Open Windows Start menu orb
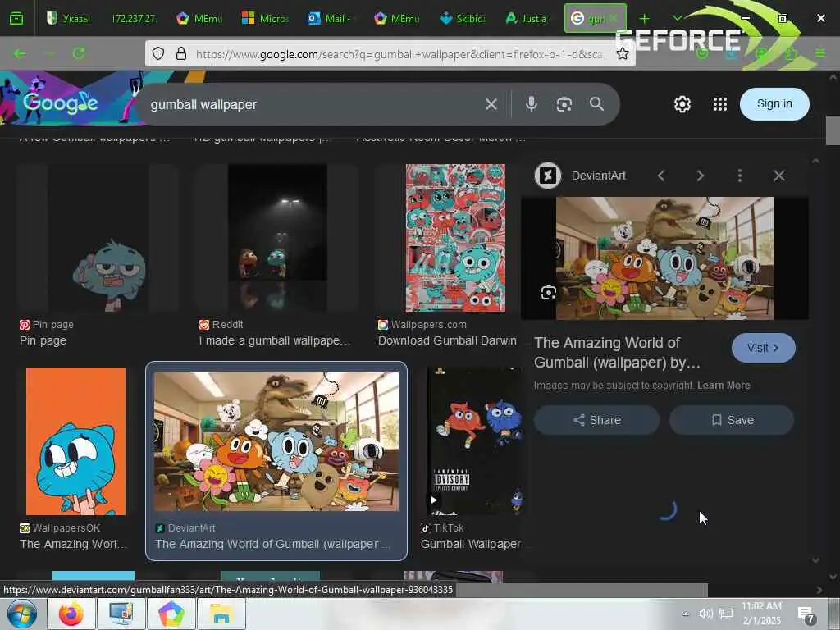 pyautogui.click(x=22, y=614)
